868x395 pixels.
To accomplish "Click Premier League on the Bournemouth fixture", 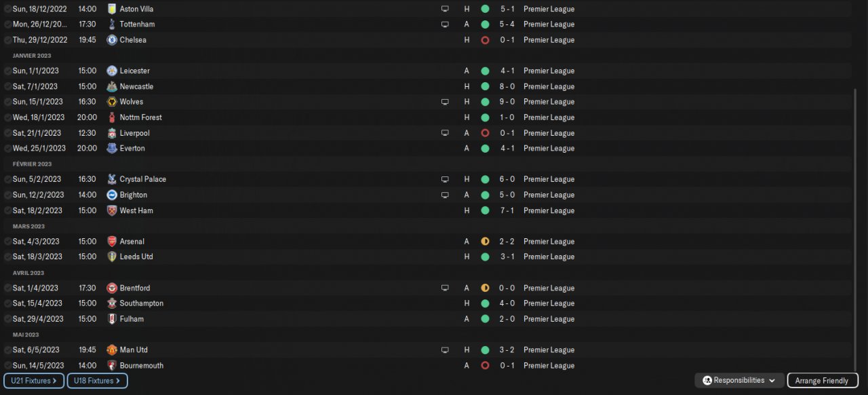I will [549, 366].
